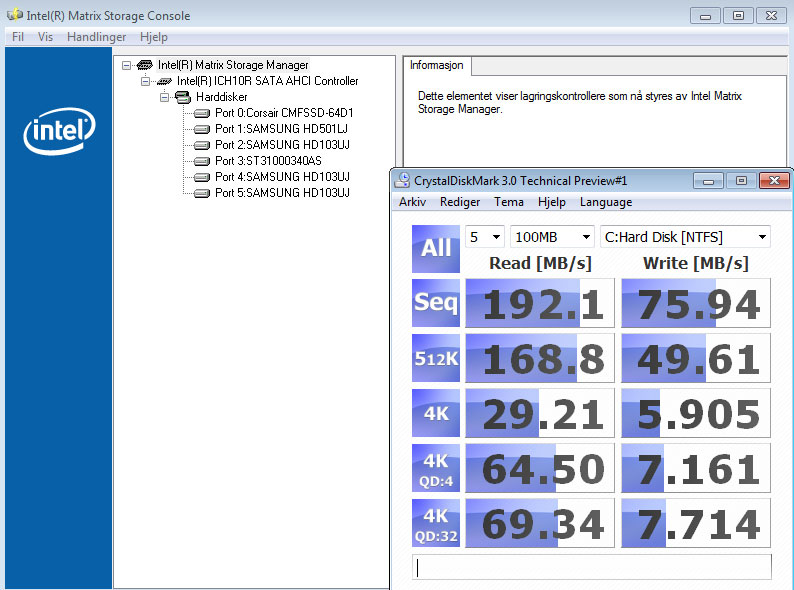Select Port 1:SAMSUNG HD501LJ label
Viewport: 794px width, 590px height.
pyautogui.click(x=282, y=129)
